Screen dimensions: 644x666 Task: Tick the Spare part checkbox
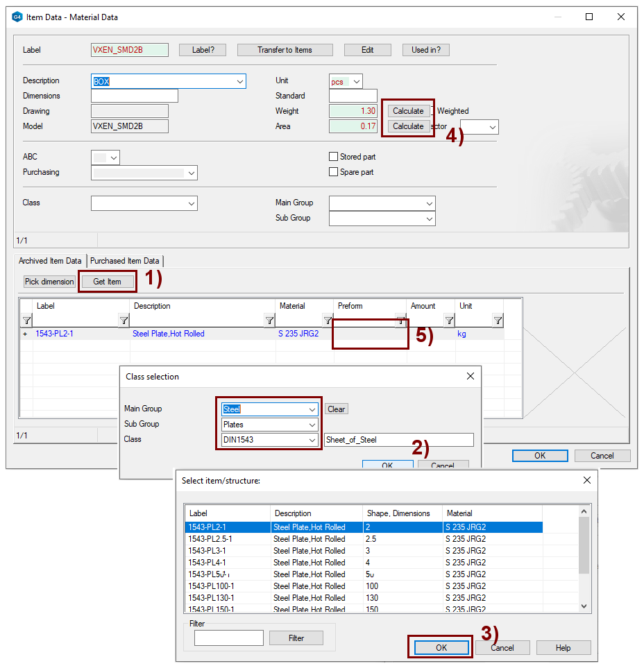click(334, 172)
